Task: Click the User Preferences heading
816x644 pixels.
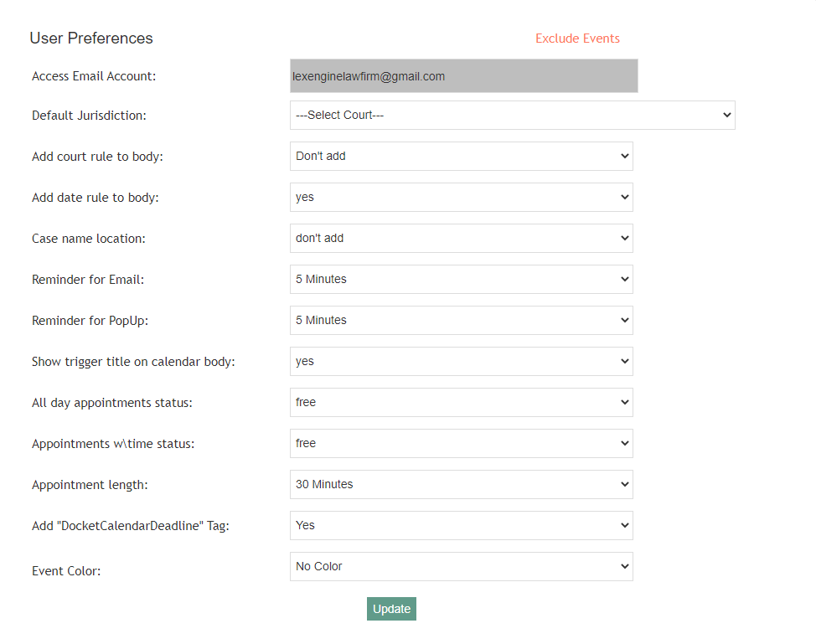Action: (91, 39)
